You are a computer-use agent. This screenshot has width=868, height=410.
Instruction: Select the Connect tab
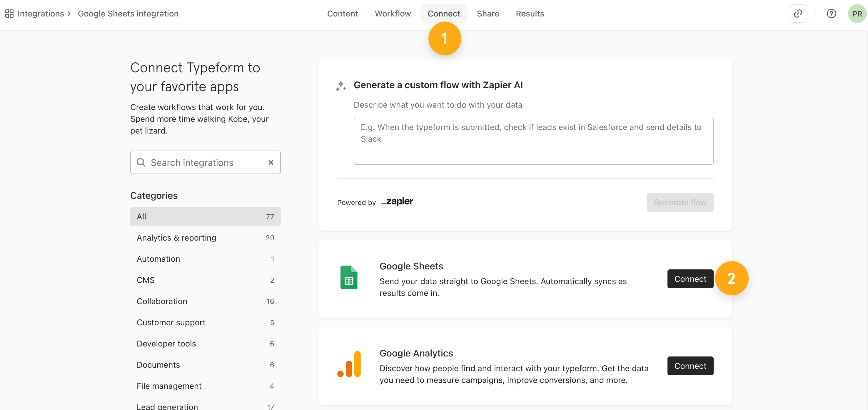(443, 14)
